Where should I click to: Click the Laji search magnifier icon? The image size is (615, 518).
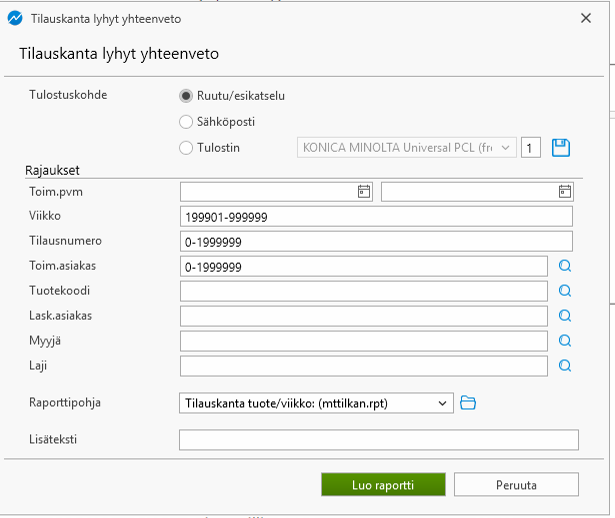point(564,366)
